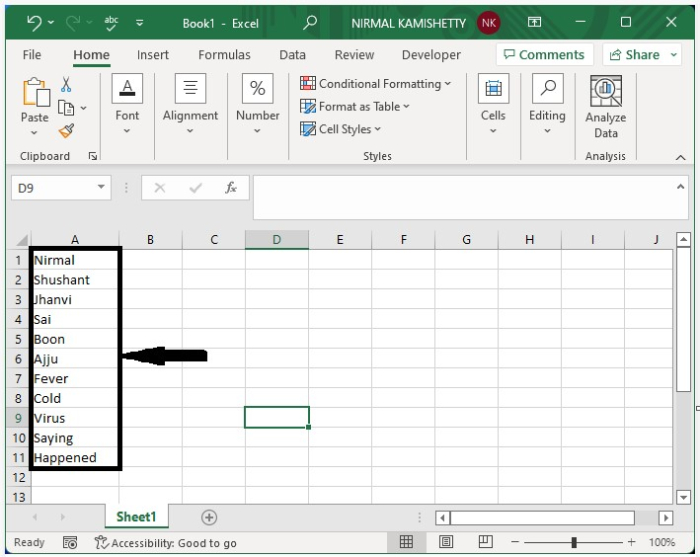Click the Comments button
This screenshot has width=700, height=557.
544,54
